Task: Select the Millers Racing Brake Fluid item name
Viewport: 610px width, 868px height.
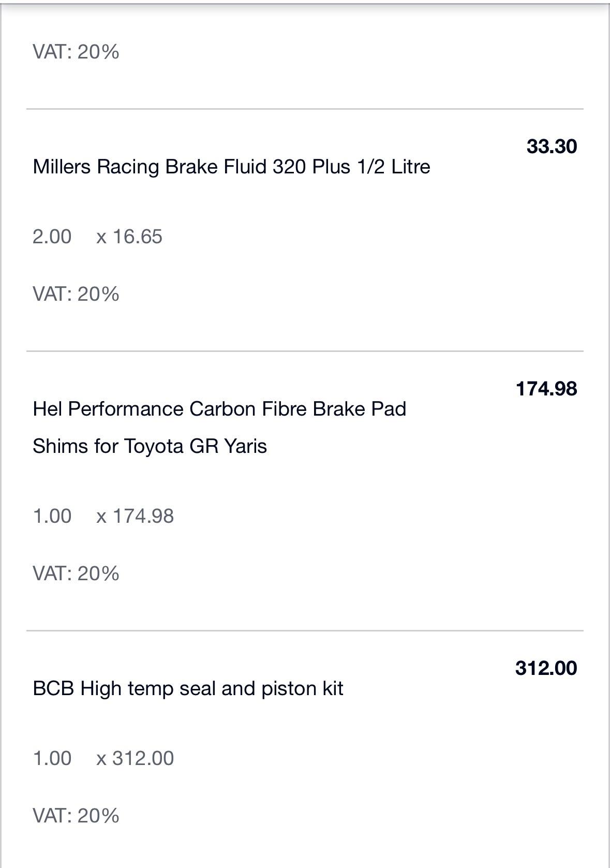Action: click(x=231, y=167)
